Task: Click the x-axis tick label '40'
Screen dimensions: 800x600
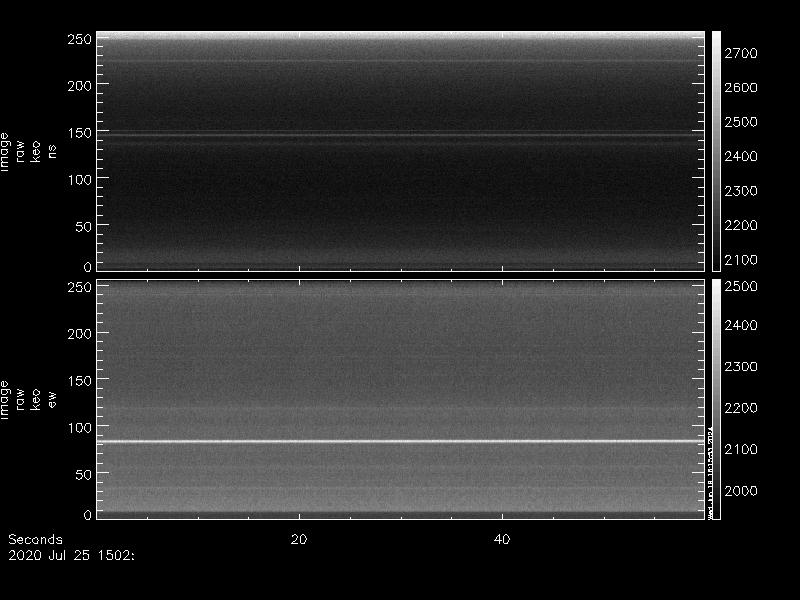Action: coord(503,539)
